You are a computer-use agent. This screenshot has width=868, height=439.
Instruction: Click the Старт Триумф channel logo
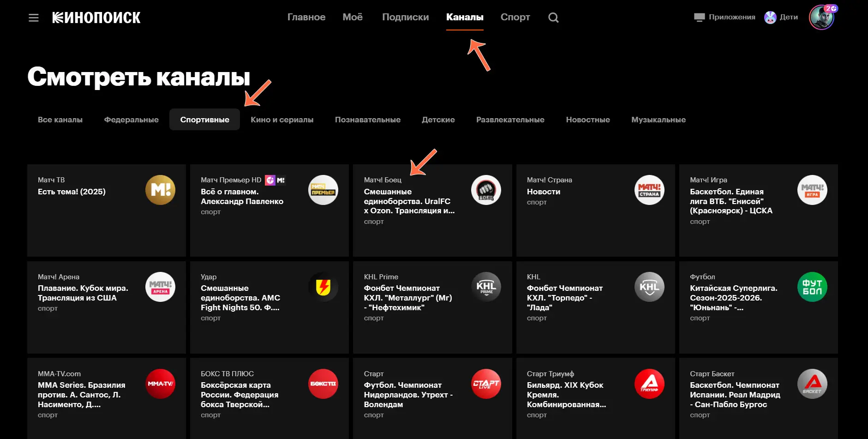point(649,384)
